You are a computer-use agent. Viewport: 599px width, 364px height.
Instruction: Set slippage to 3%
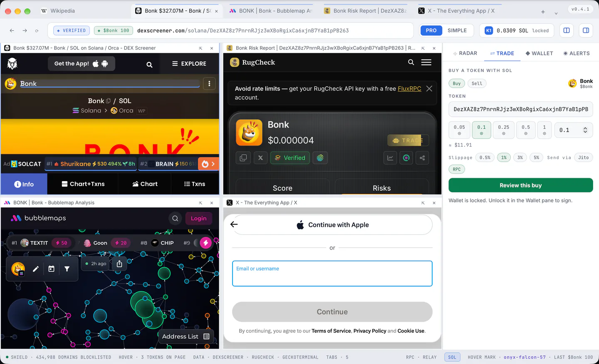[x=520, y=157]
